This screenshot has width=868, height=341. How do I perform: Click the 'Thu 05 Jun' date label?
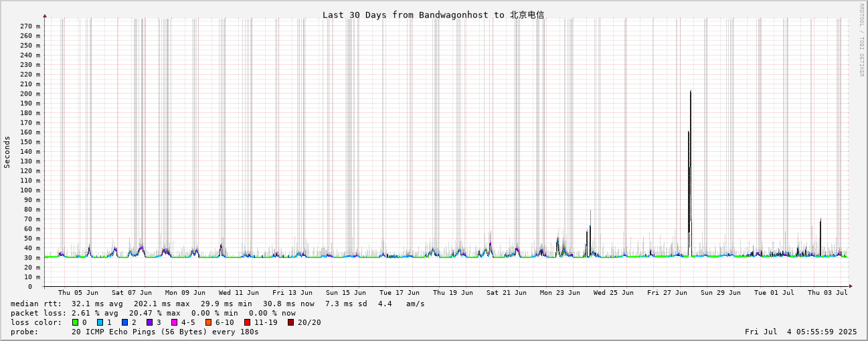78,292
